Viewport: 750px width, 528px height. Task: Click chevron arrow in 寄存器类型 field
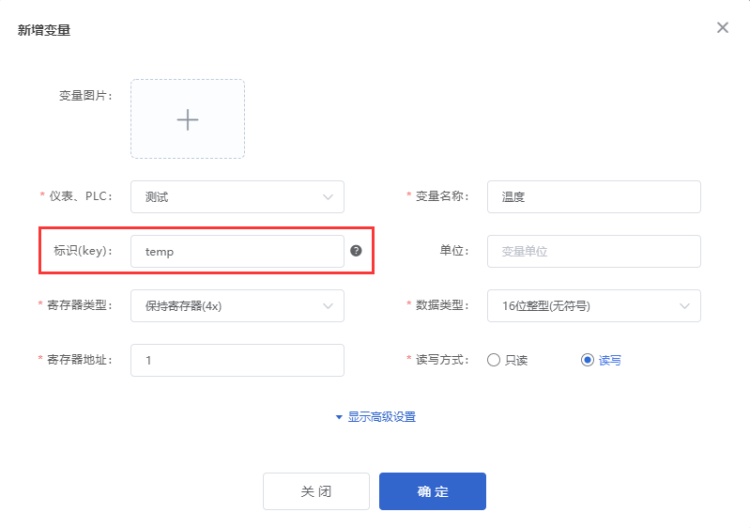point(328,306)
